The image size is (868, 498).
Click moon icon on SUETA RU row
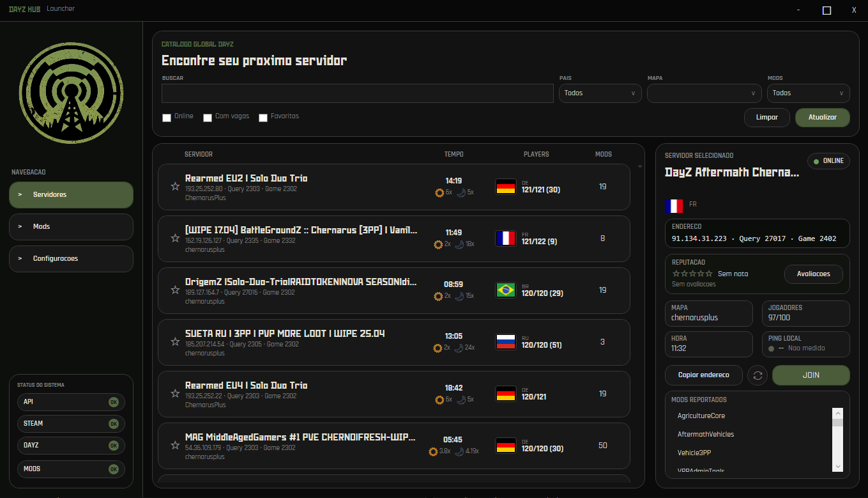click(x=459, y=348)
